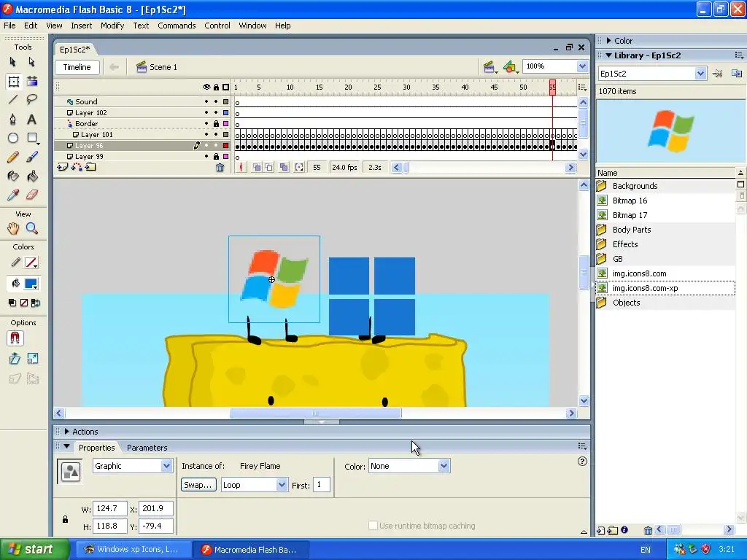Click the Edit Scene clapper icon
Image resolution: width=747 pixels, height=560 pixels.
click(489, 67)
